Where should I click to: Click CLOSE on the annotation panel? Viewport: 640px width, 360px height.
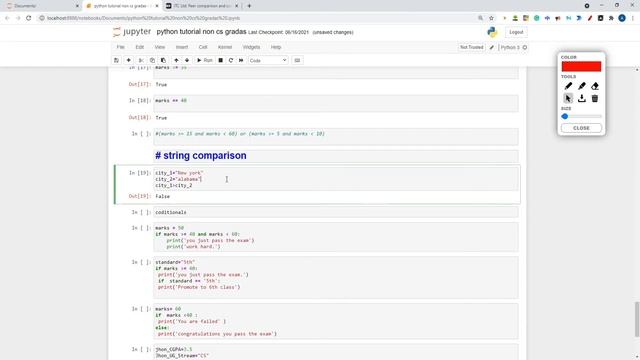[x=581, y=128]
